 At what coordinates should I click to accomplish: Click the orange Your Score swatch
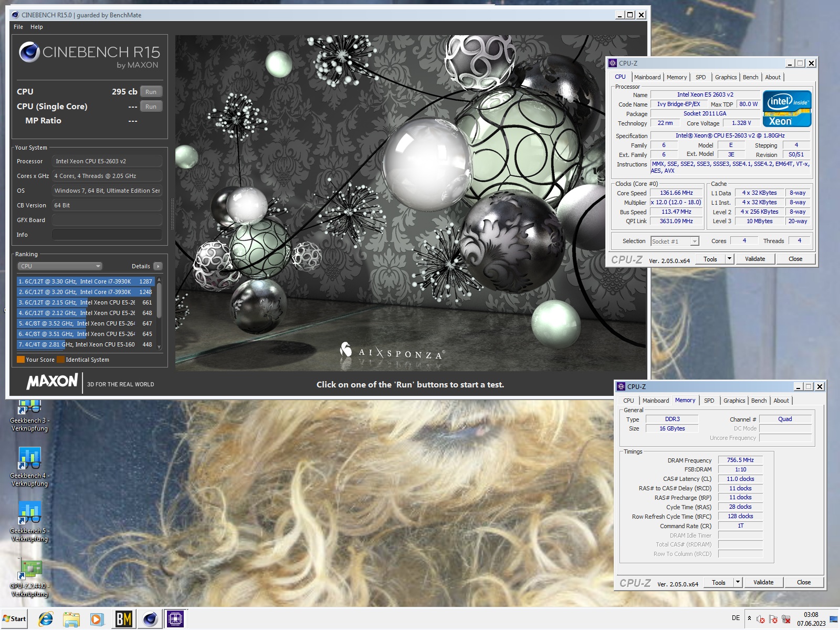coord(21,360)
